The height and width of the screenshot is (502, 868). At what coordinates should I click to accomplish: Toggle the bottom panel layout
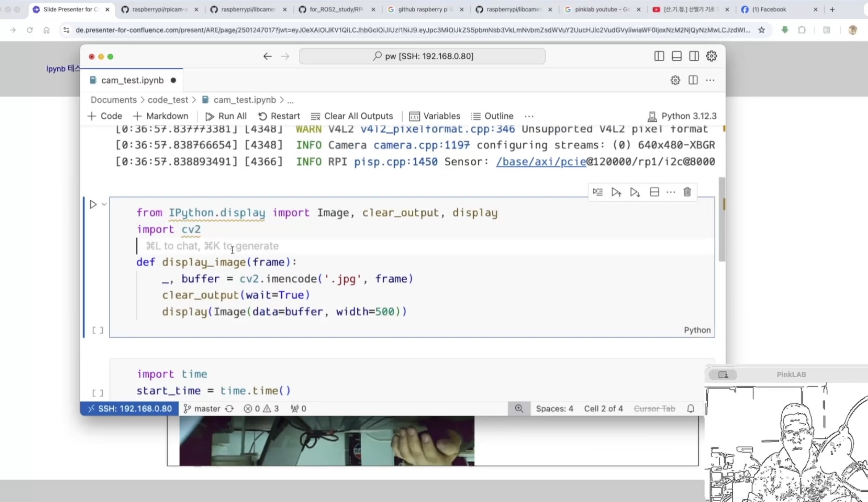point(676,56)
